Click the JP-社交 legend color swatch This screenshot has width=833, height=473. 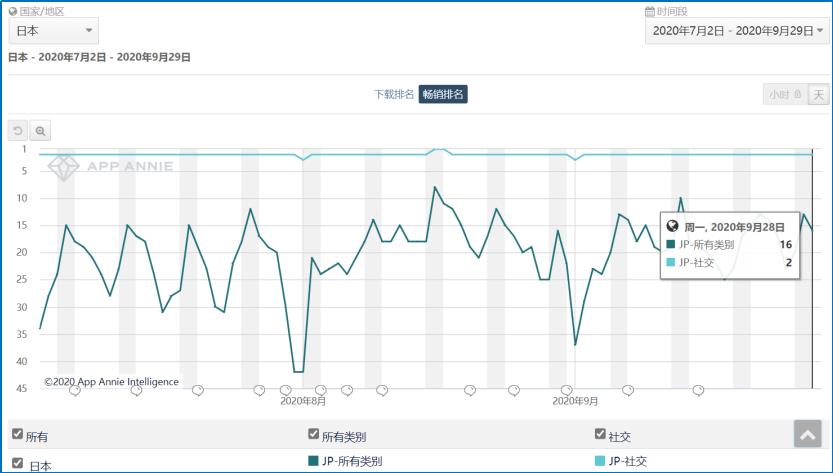click(600, 461)
